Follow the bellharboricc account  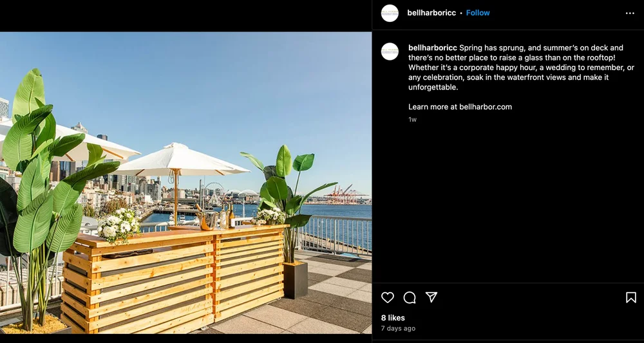click(x=478, y=13)
